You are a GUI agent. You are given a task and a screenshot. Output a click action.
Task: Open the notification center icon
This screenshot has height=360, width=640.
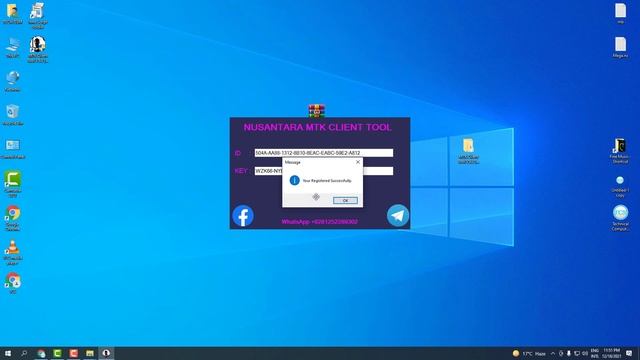click(629, 353)
